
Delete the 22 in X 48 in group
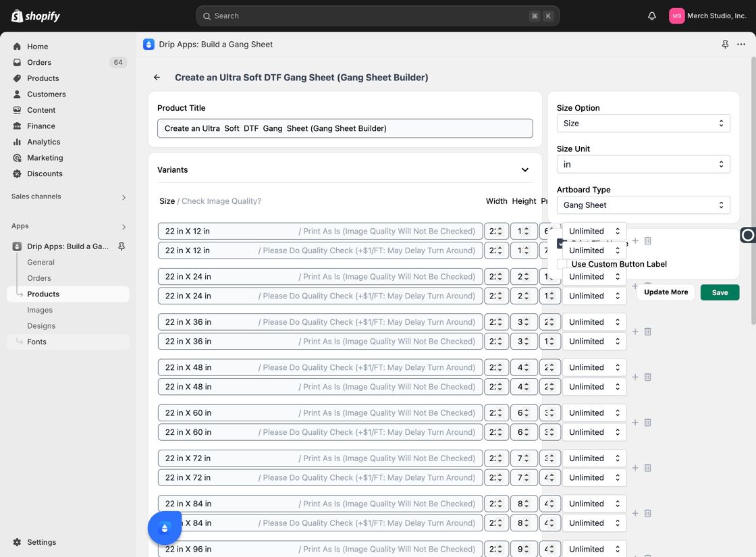[647, 377]
